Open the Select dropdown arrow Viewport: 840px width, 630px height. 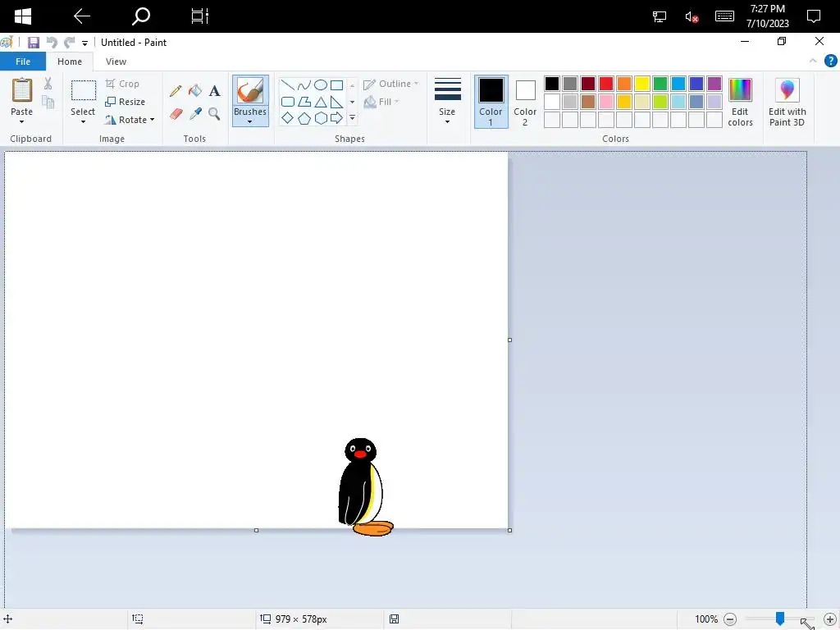(83, 122)
